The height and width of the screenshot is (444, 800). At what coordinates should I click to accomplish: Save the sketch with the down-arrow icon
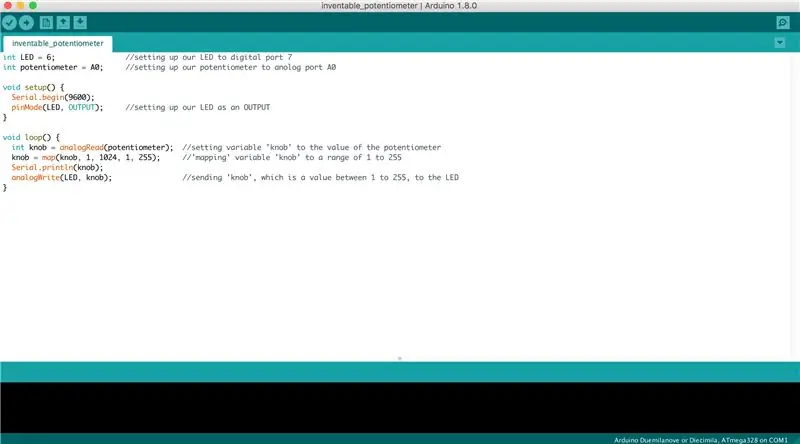coord(80,22)
